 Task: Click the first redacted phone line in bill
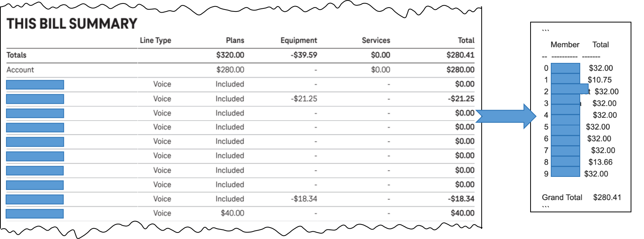[35, 85]
